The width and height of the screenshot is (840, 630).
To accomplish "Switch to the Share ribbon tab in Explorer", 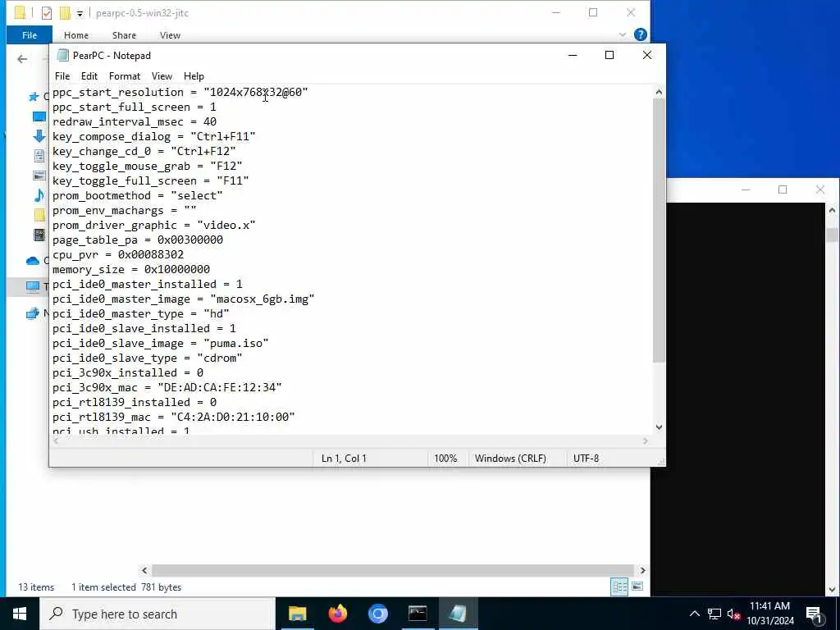I will click(124, 34).
